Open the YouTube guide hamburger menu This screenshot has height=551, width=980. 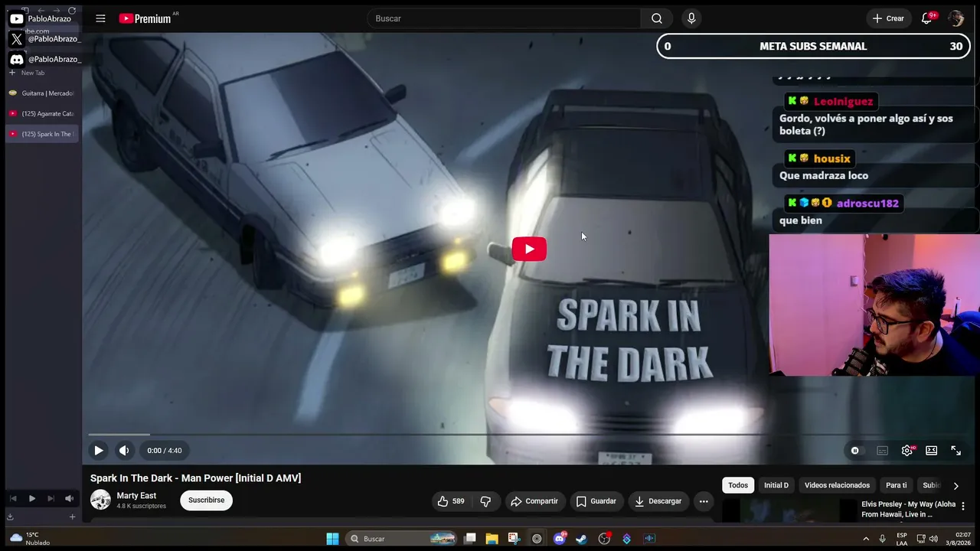tap(100, 18)
